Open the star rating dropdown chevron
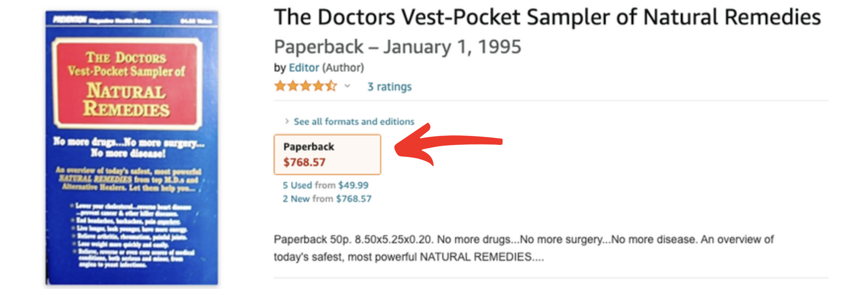The height and width of the screenshot is (289, 868). tap(347, 86)
